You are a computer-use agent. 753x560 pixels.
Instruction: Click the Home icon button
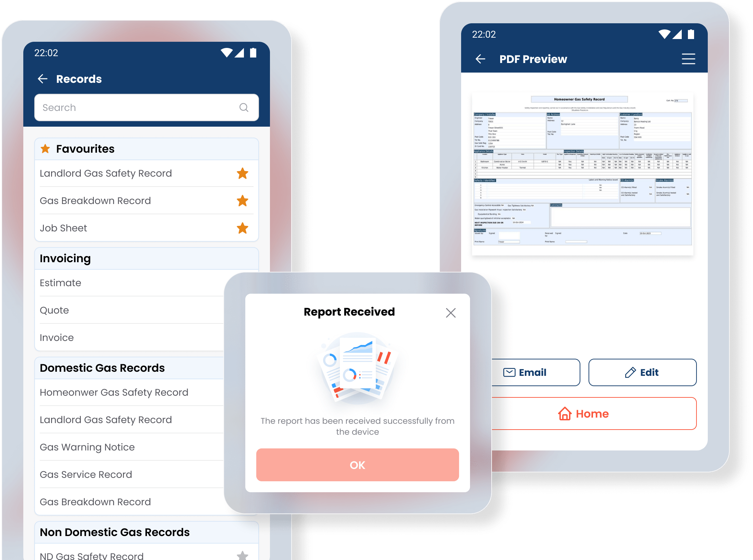(x=582, y=413)
